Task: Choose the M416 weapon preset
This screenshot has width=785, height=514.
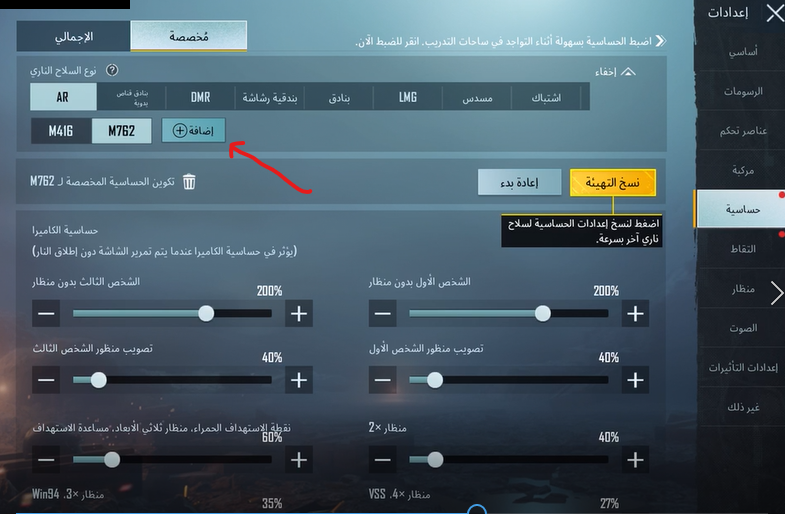Action: pyautogui.click(x=61, y=131)
